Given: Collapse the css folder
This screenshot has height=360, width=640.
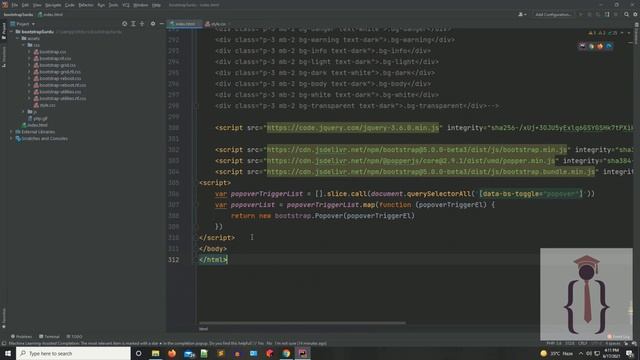Looking at the screenshot, I should coord(23,45).
